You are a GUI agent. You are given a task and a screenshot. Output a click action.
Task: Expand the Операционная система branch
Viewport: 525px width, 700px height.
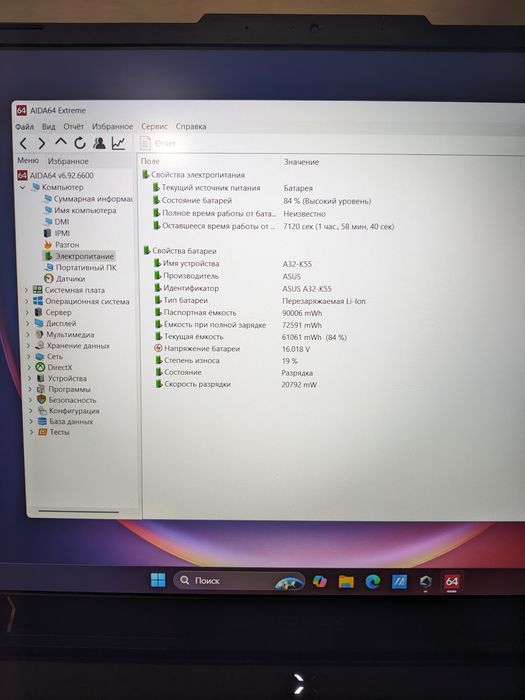coord(27,301)
